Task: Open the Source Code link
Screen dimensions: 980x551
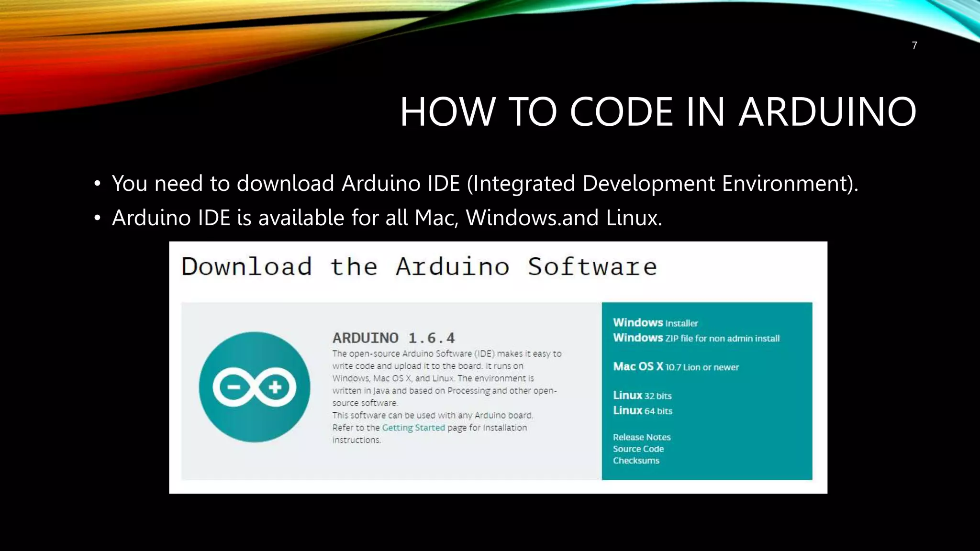Action: click(x=638, y=449)
